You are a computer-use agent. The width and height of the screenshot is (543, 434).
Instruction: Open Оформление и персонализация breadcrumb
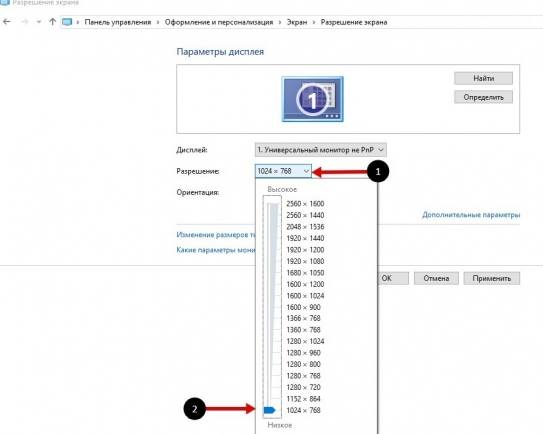click(x=219, y=22)
